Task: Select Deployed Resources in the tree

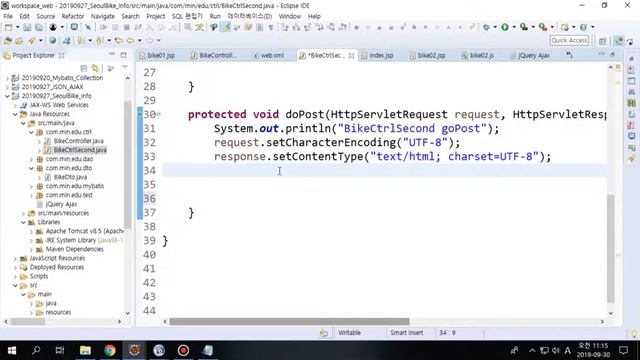Action: (x=57, y=267)
